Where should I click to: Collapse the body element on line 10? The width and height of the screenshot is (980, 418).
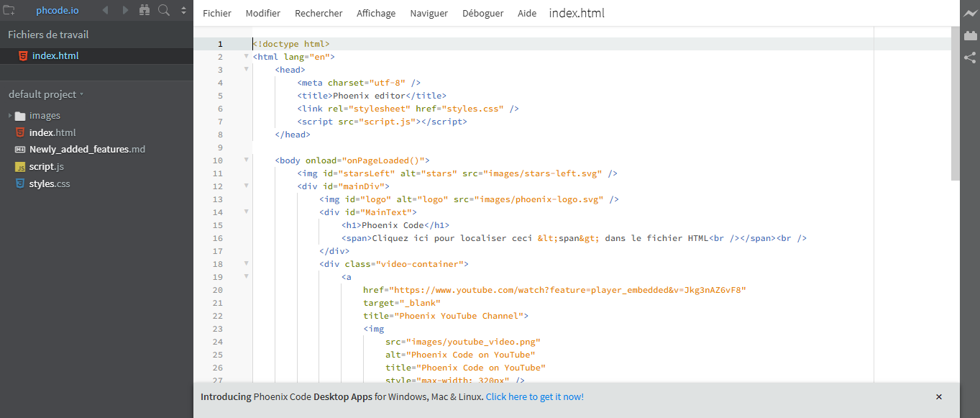tap(246, 160)
